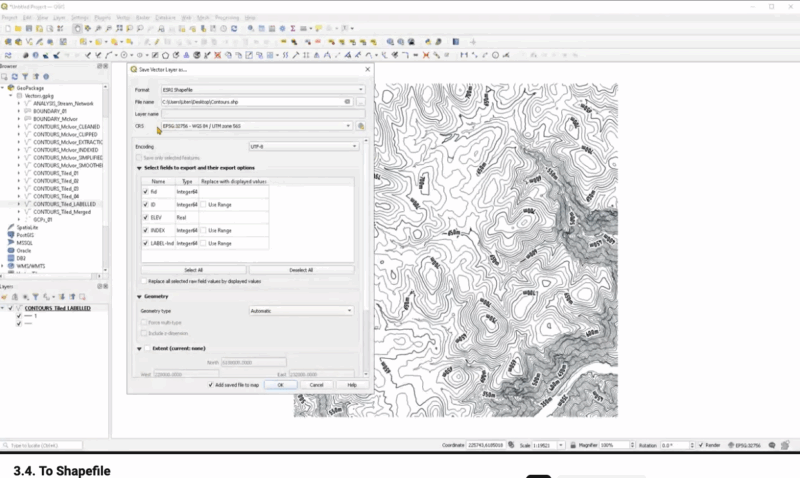Click the Open Project folder icon
Viewport: 800px width, 478px height.
point(18,29)
